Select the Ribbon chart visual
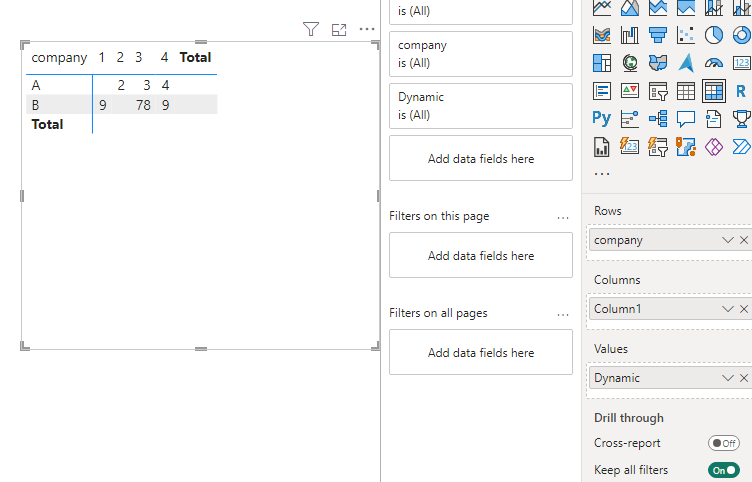The width and height of the screenshot is (752, 482). coord(602,35)
